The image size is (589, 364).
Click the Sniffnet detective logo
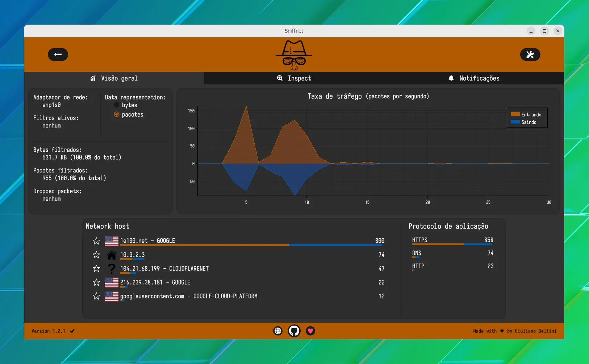[x=294, y=55]
